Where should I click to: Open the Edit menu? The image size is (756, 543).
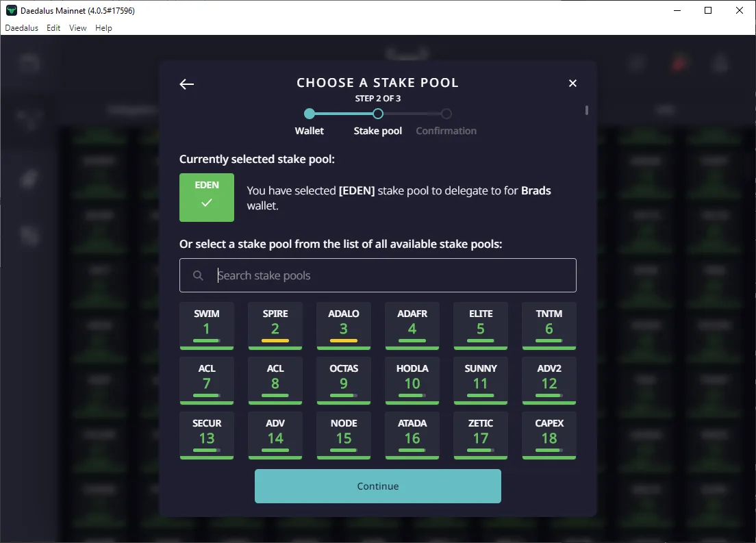click(53, 28)
